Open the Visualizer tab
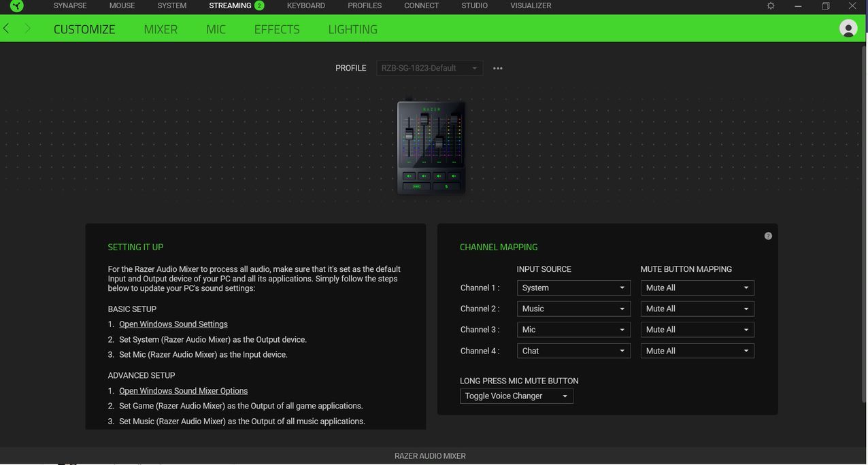The height and width of the screenshot is (465, 868). coord(531,5)
